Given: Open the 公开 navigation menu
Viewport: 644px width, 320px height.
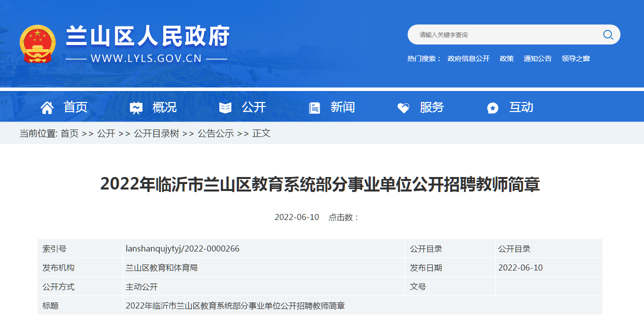Looking at the screenshot, I should [x=254, y=107].
